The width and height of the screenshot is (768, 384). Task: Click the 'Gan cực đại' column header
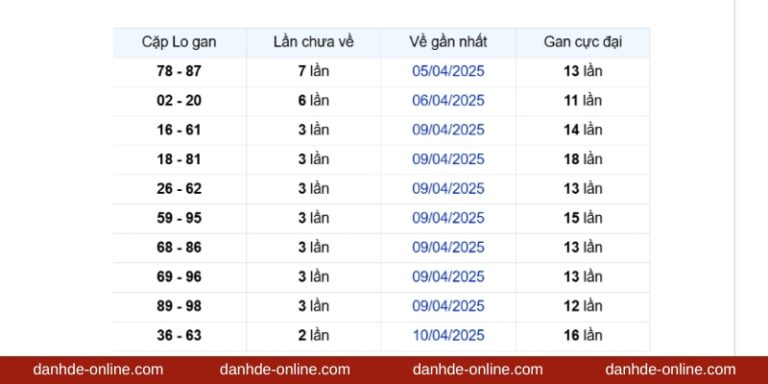tap(582, 43)
